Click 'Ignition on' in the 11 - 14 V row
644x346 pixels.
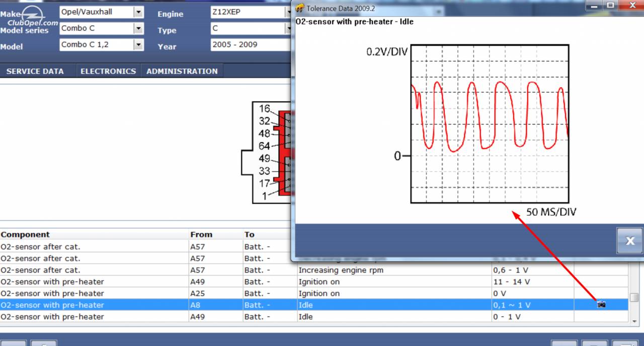319,282
